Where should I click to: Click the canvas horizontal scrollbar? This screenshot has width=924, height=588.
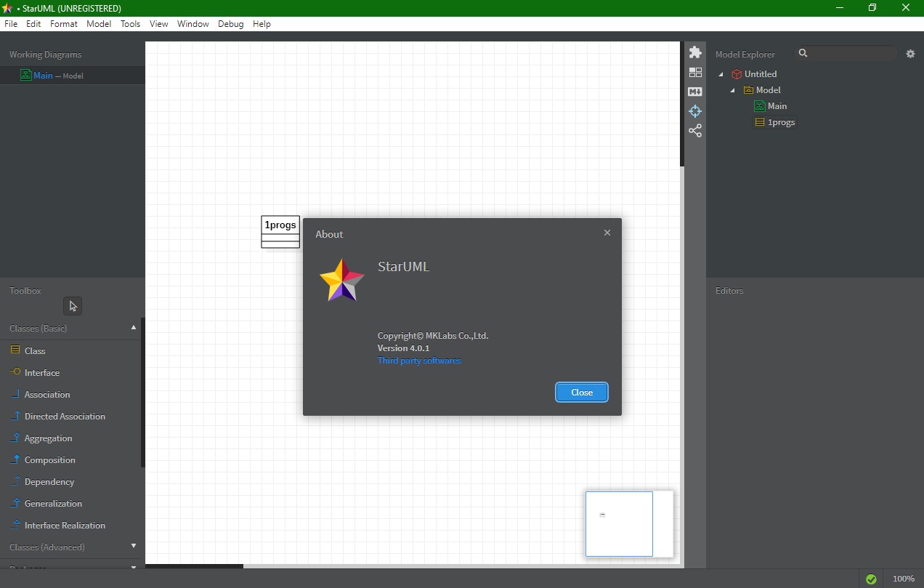pyautogui.click(x=194, y=565)
